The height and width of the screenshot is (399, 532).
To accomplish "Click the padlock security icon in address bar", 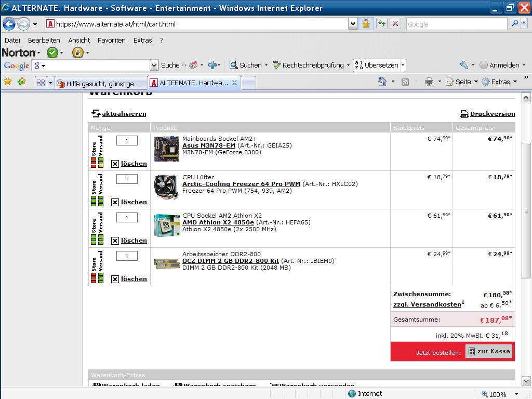I will point(366,24).
